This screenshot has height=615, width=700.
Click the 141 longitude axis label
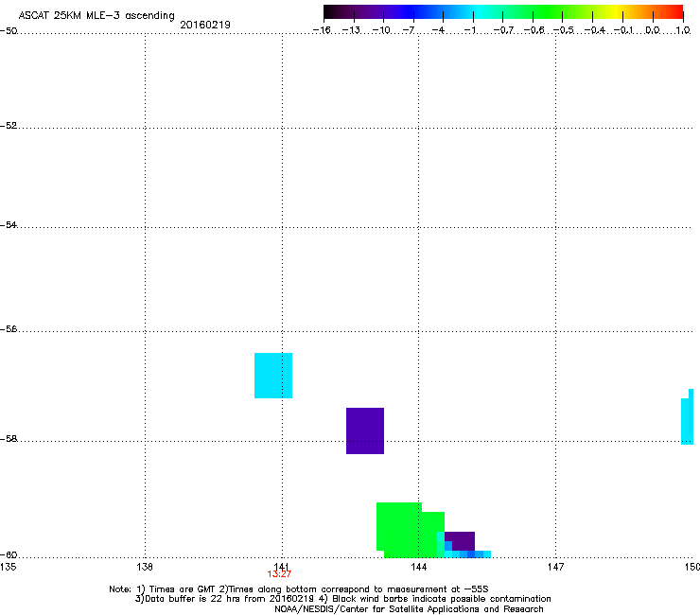pos(282,566)
